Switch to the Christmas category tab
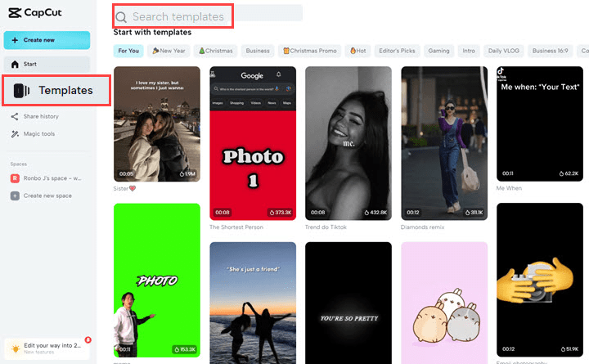 [216, 51]
